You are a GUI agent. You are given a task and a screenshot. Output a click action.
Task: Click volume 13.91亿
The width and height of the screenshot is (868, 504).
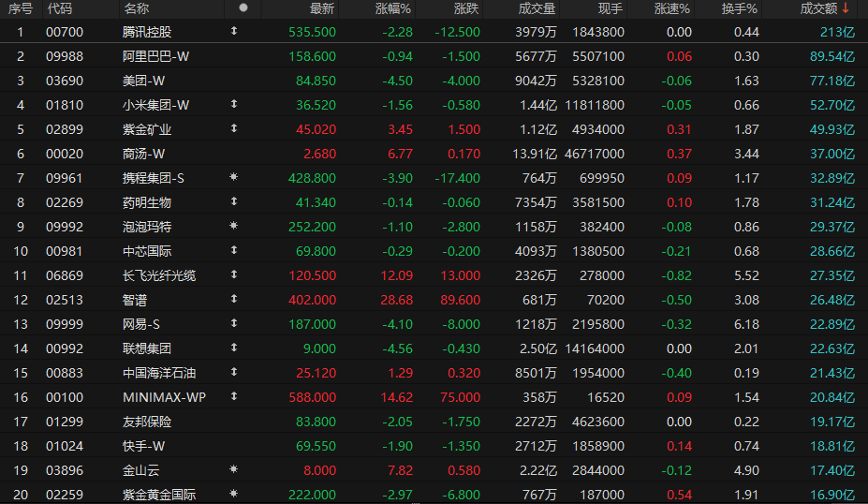[x=535, y=154]
